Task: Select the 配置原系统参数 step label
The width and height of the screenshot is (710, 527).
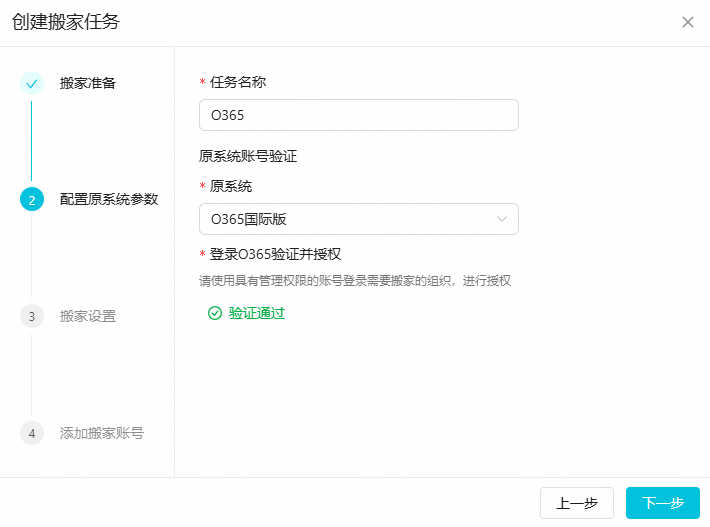Action: coord(109,200)
